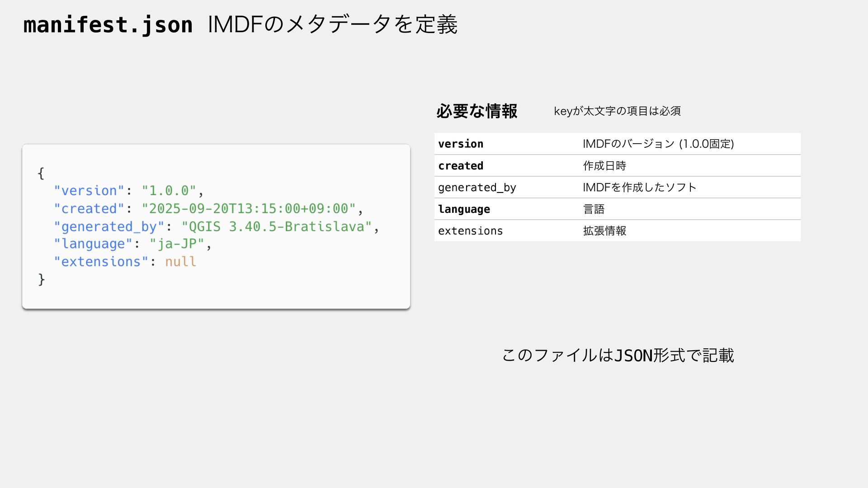Click the "extensions" key in JSON code
Image resolution: width=868 pixels, height=488 pixels.
coord(101,262)
